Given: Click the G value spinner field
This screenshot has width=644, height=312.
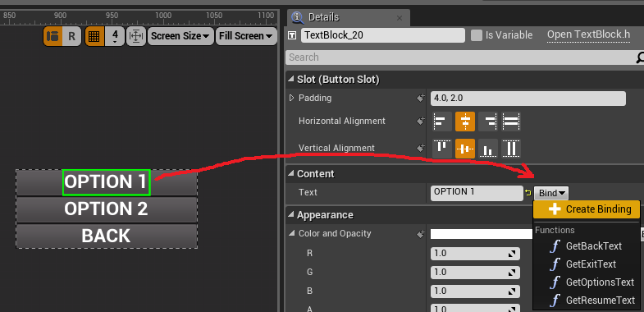Looking at the screenshot, I should (x=475, y=273).
